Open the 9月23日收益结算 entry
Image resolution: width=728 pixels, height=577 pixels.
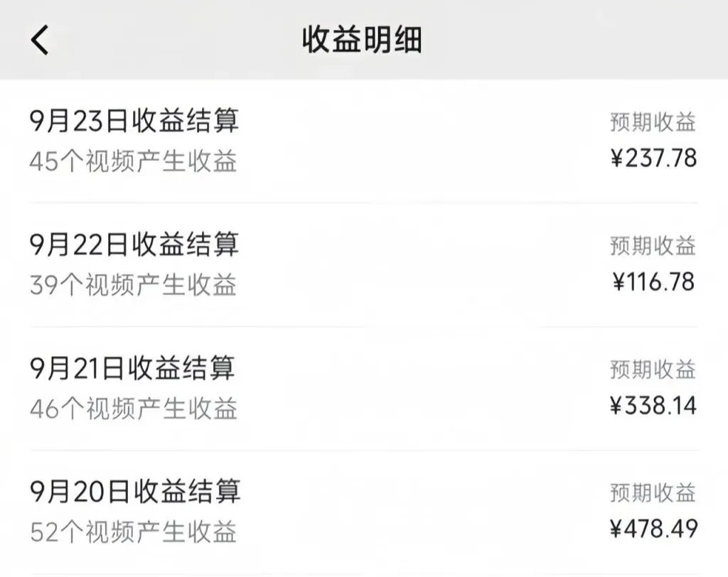pos(364,141)
